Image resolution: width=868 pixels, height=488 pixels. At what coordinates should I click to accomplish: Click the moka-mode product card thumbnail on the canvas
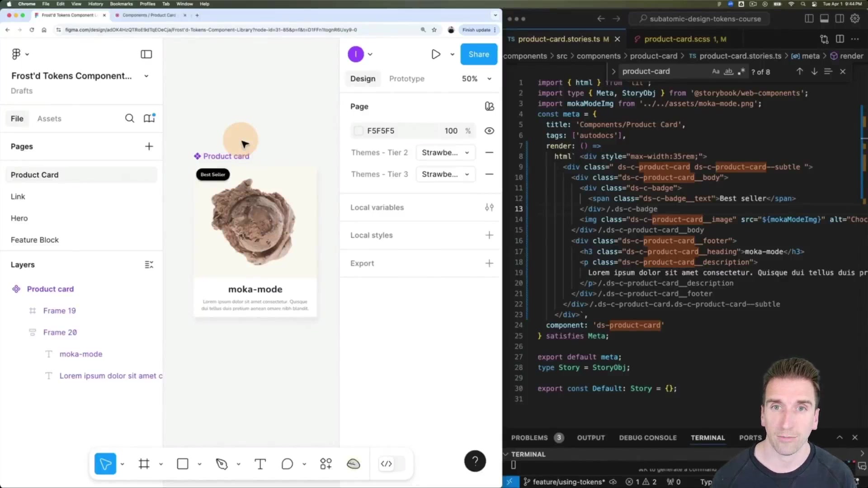point(255,242)
